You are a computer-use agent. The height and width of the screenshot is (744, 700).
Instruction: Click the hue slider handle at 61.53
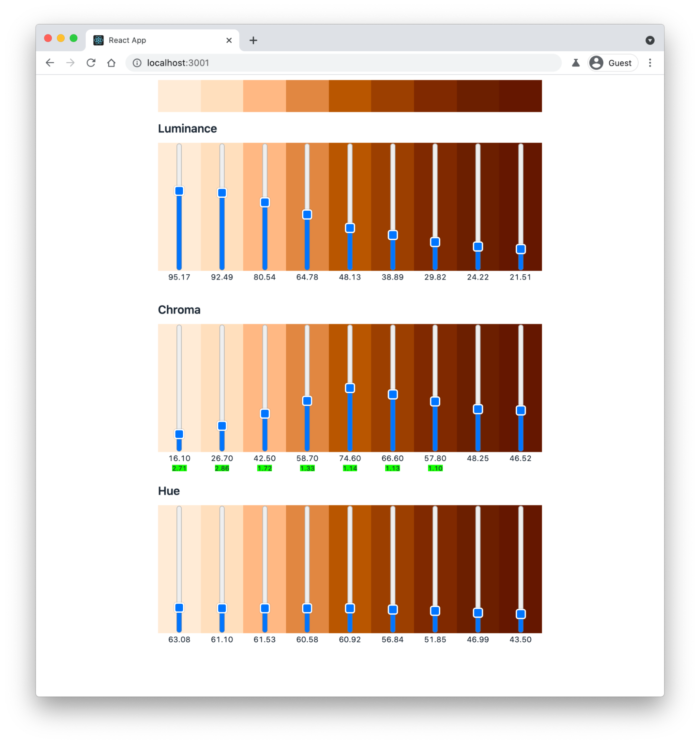pos(265,609)
